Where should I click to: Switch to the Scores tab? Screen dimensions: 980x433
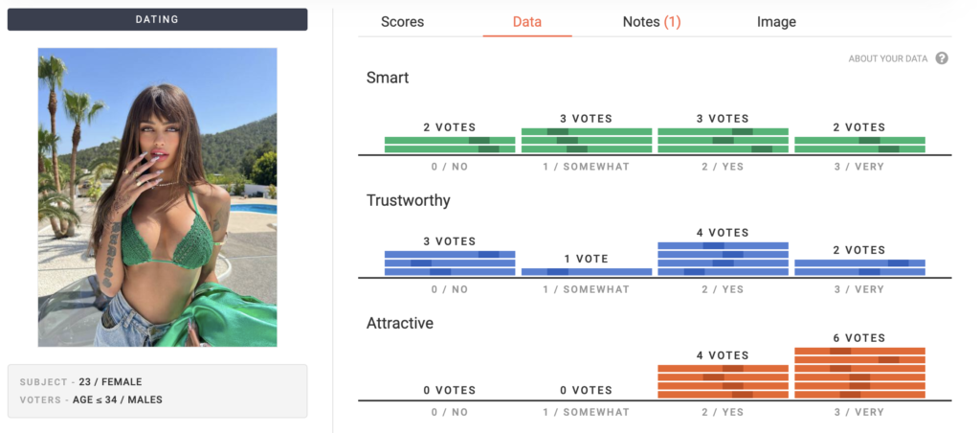[x=402, y=22]
